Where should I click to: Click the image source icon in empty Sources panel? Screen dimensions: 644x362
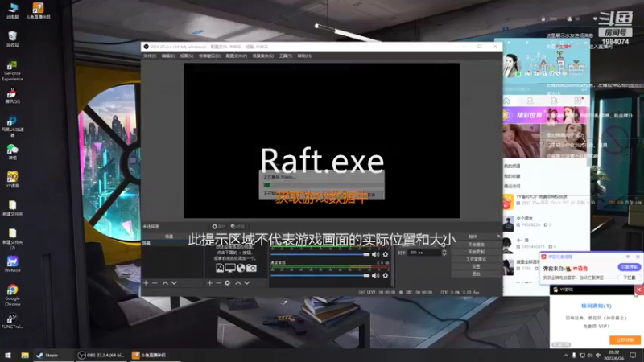click(x=220, y=268)
